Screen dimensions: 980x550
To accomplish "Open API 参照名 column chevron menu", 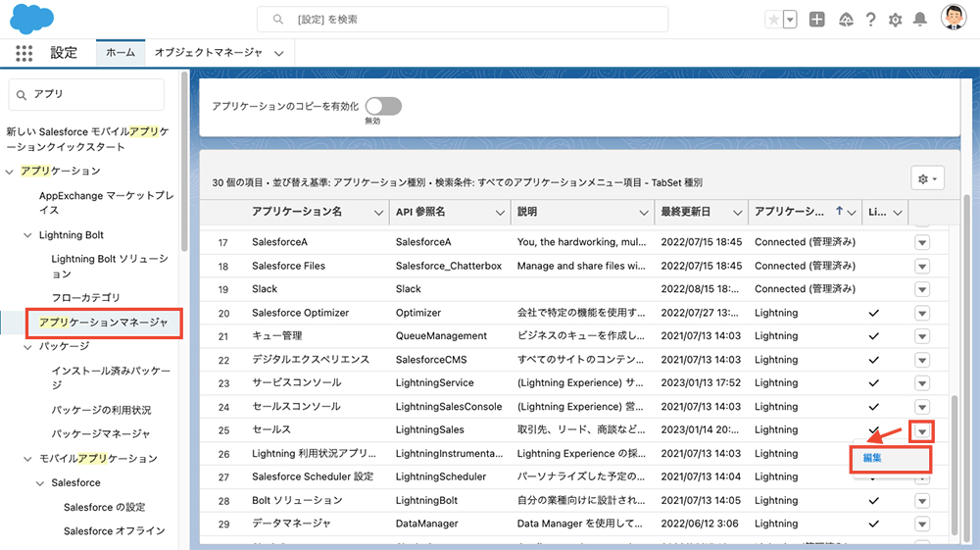I will click(x=500, y=213).
